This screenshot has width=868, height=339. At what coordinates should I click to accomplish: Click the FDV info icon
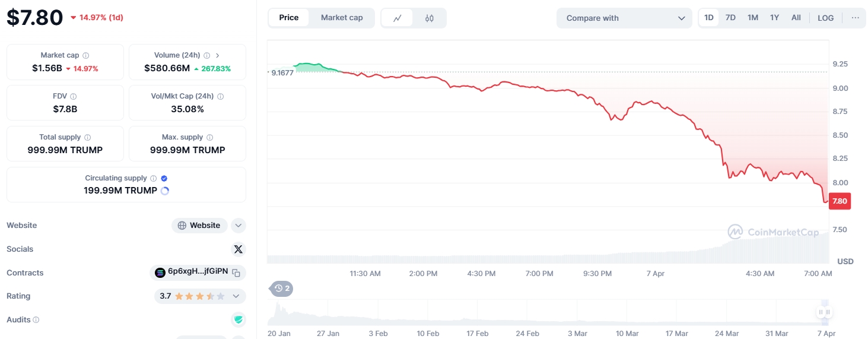pos(74,96)
